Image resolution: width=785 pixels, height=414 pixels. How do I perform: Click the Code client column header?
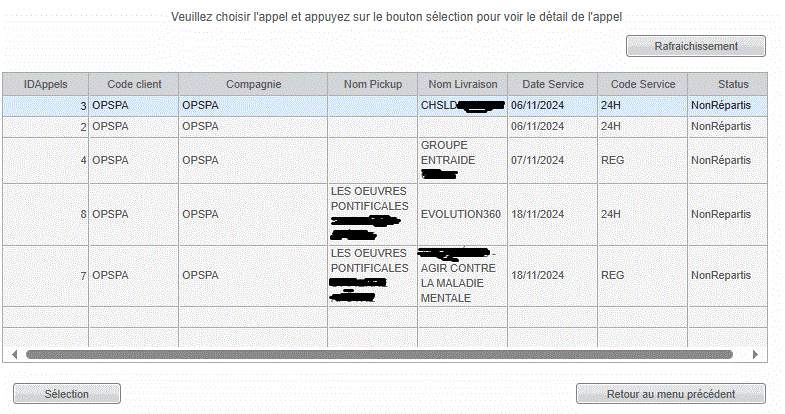(x=134, y=84)
